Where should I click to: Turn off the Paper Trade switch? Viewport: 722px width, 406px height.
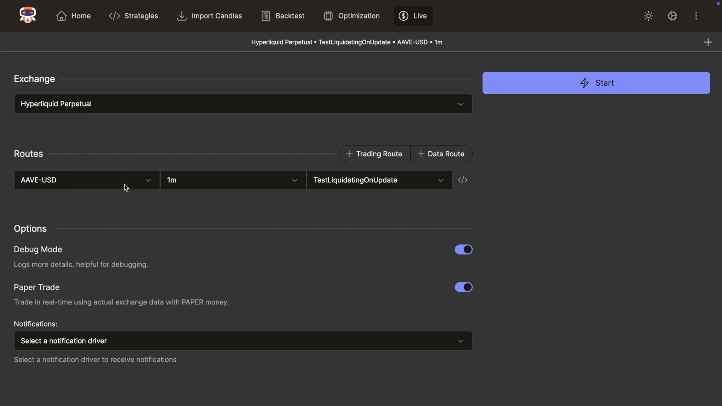(463, 287)
